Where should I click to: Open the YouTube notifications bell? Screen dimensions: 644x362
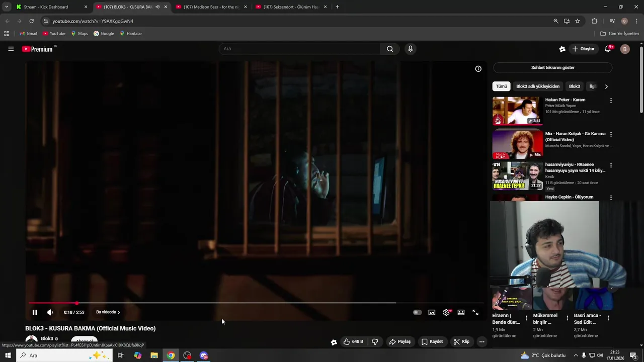(608, 49)
